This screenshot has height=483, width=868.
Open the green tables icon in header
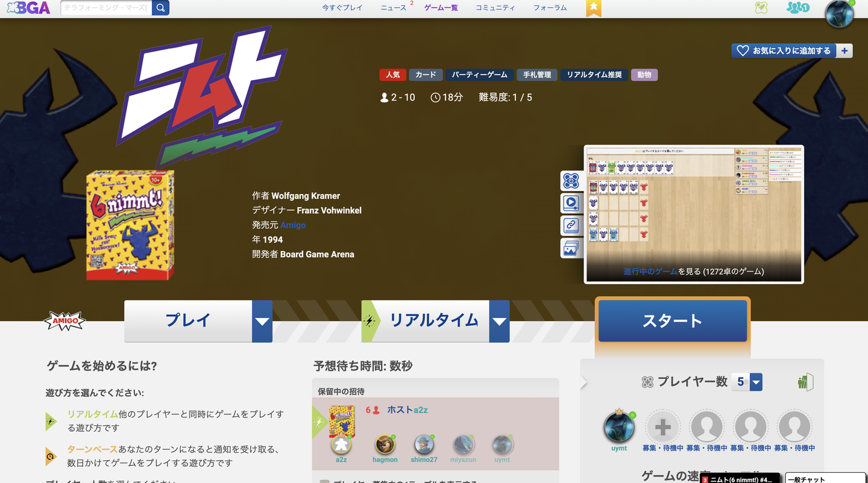[761, 8]
